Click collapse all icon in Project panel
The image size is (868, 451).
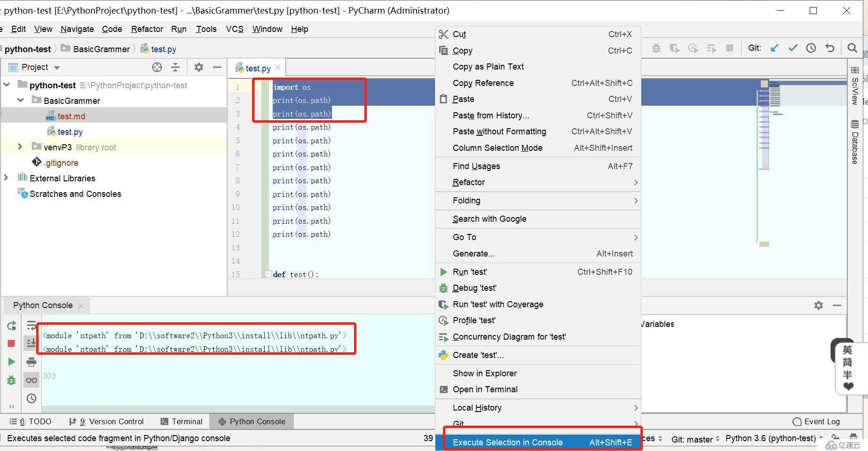pos(175,67)
